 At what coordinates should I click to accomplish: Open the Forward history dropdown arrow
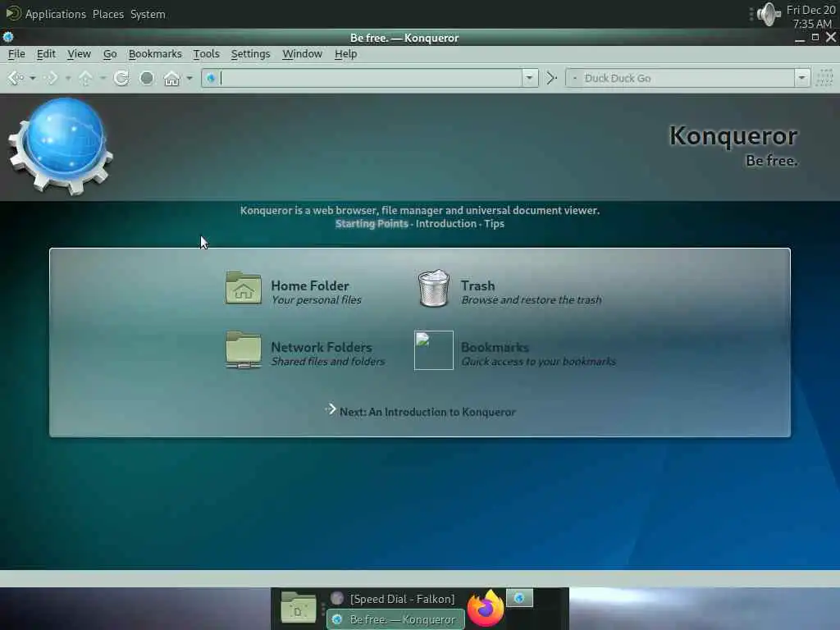68,78
